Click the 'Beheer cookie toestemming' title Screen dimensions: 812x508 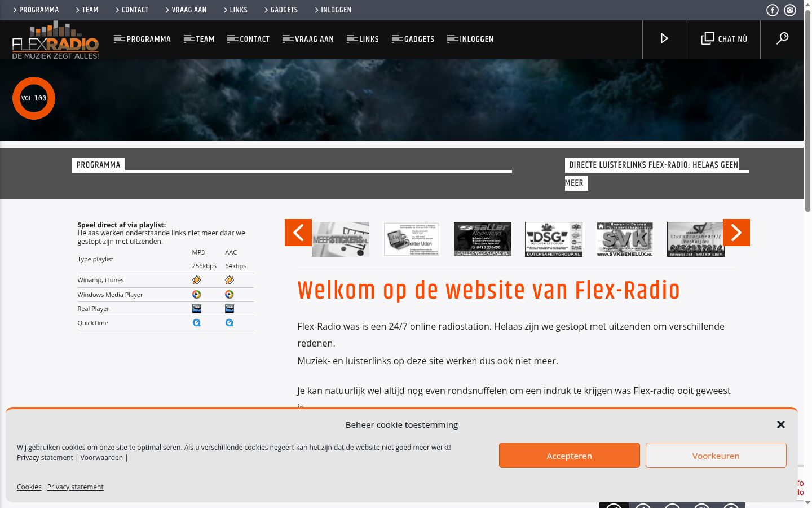point(402,425)
